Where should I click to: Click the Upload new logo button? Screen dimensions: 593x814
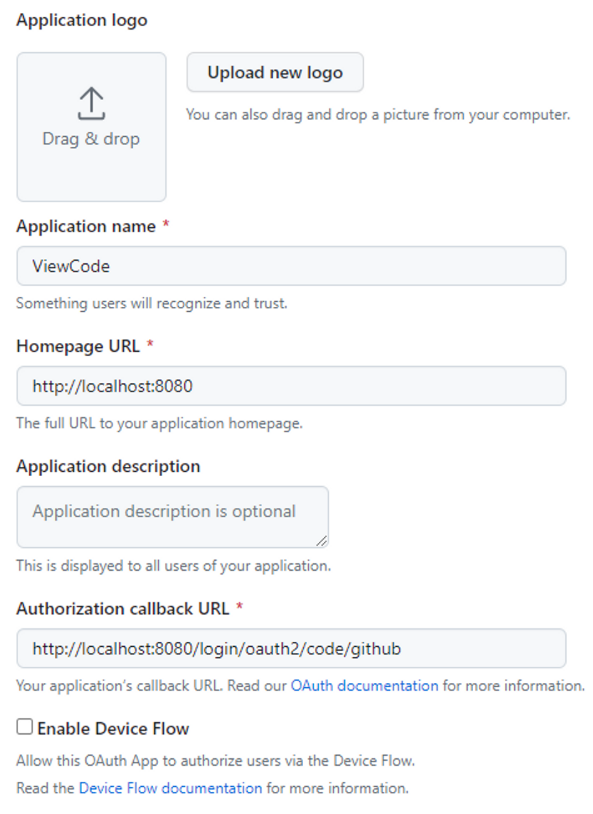click(x=275, y=72)
